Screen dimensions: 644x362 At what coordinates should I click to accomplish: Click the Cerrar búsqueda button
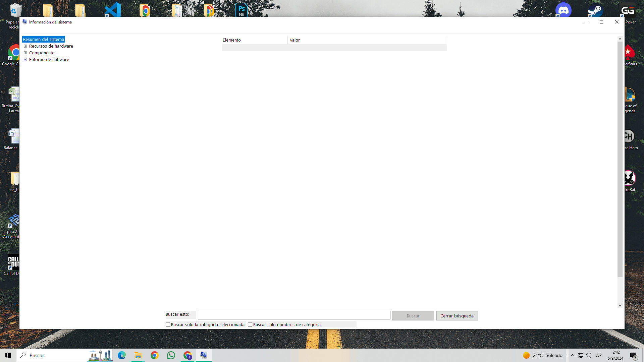pos(457,315)
